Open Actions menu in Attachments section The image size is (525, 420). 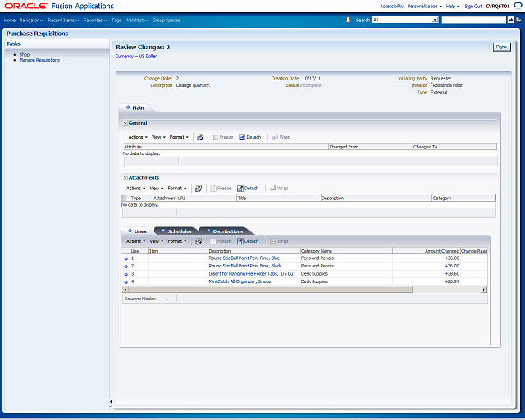pos(135,188)
